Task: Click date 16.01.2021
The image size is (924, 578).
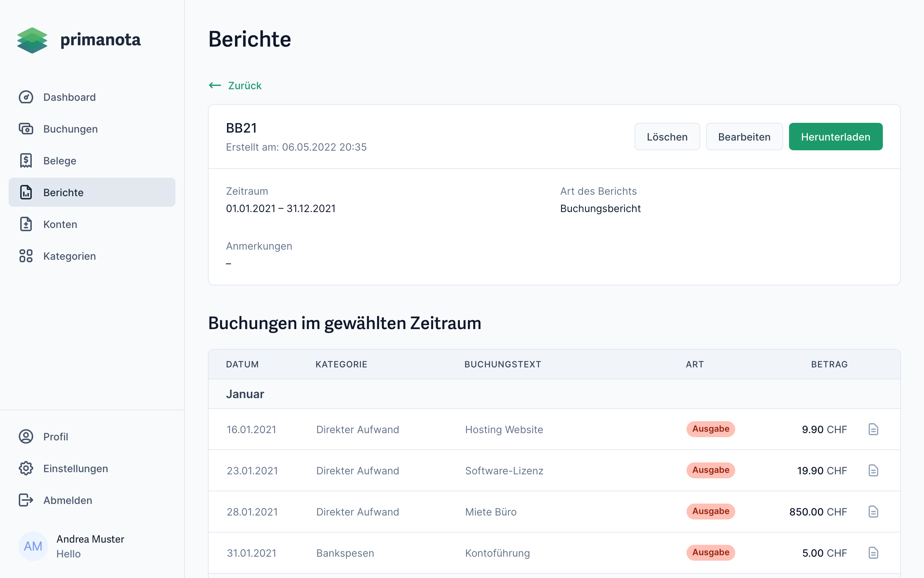Action: tap(251, 429)
